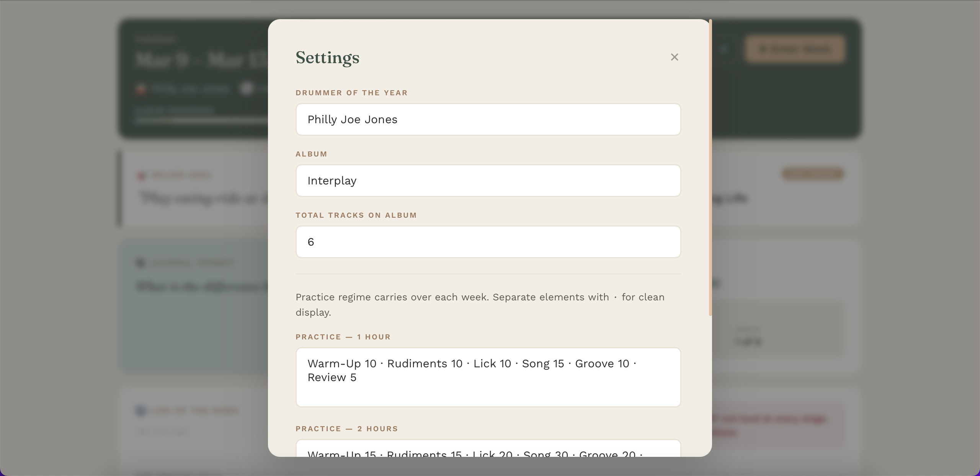Click into the Album field showing Interplay

tap(488, 181)
